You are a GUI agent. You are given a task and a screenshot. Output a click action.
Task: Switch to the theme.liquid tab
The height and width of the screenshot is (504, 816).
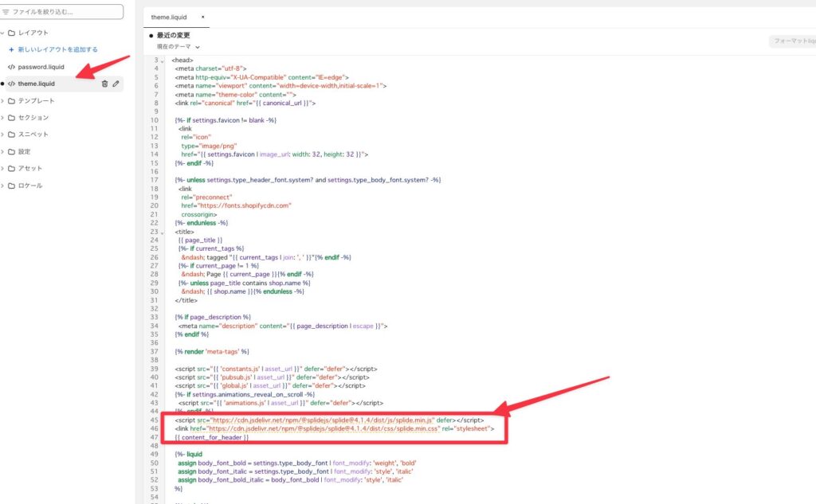tap(169, 18)
